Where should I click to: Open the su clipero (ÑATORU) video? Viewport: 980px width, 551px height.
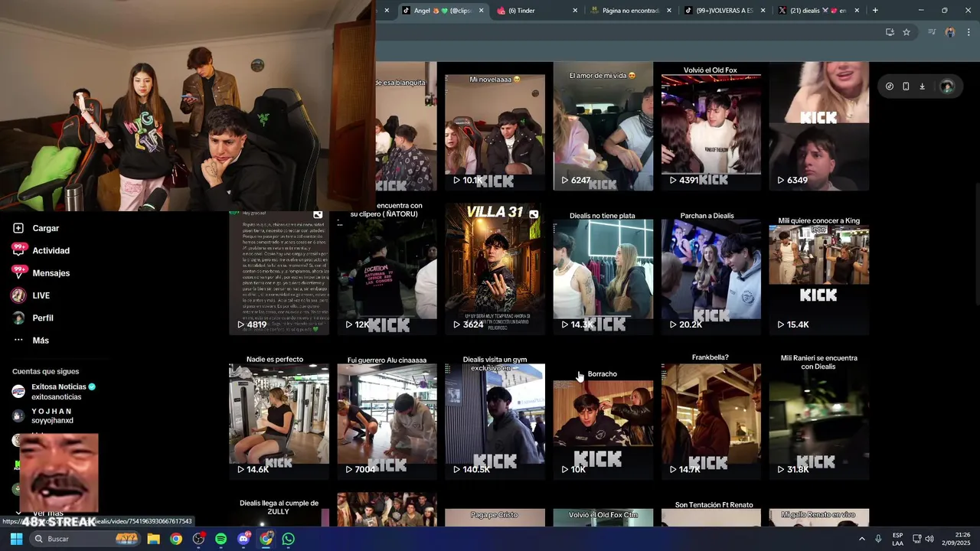[x=387, y=268]
